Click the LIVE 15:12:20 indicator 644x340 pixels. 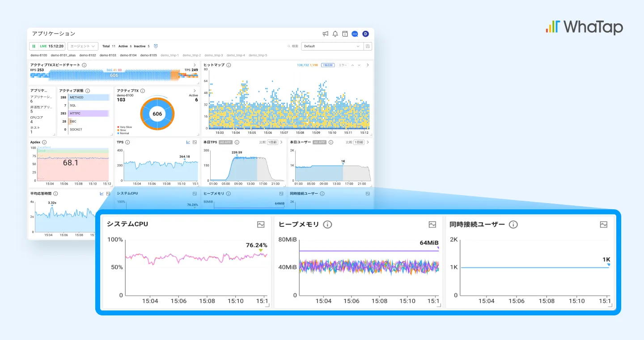coord(52,46)
